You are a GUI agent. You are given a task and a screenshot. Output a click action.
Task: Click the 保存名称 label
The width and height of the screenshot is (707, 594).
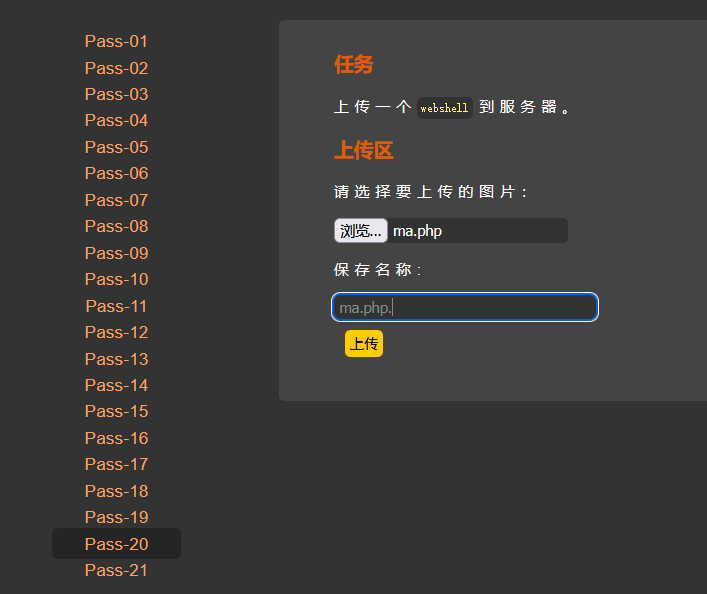tap(378, 270)
